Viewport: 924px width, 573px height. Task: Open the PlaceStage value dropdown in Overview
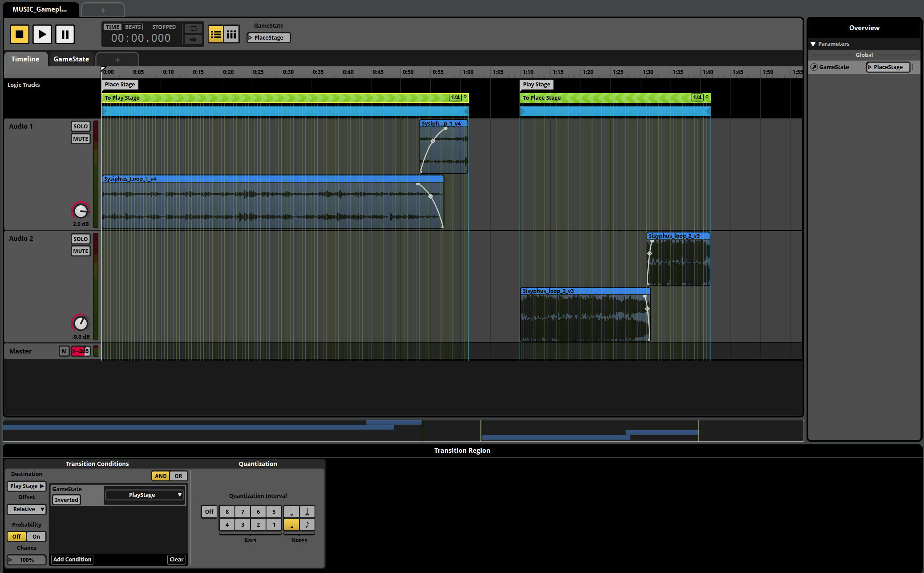click(x=888, y=67)
